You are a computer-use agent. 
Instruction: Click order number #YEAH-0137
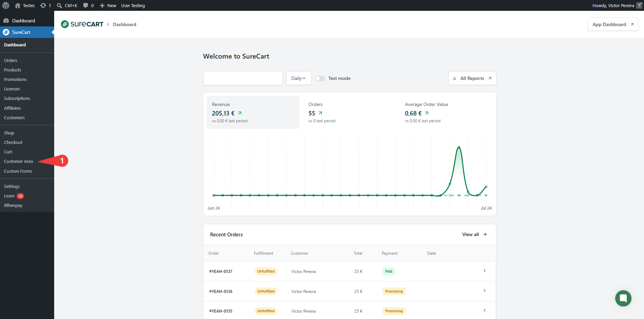[221, 271]
